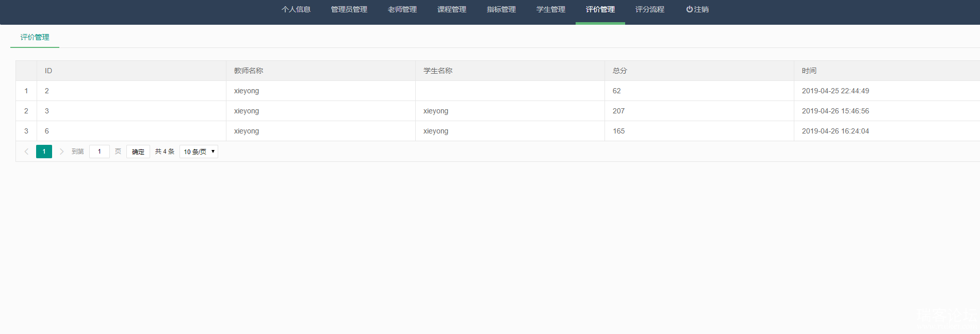
Task: Click the 时间 column header
Action: pos(809,71)
